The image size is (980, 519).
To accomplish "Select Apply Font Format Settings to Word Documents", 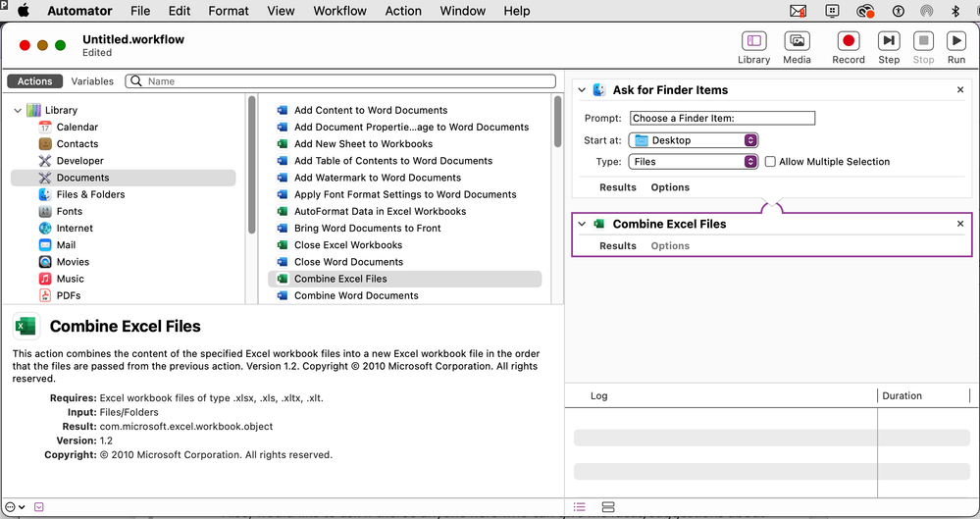I will pos(405,194).
